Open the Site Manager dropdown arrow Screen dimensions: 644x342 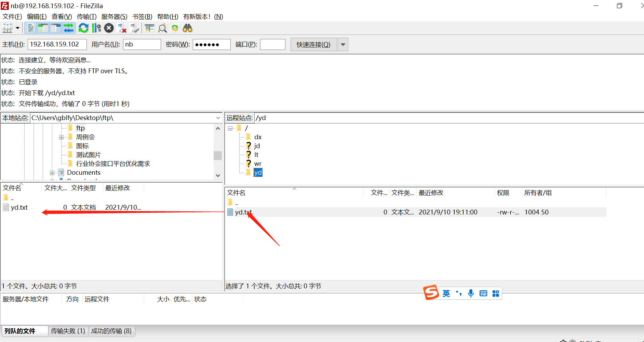[x=17, y=28]
